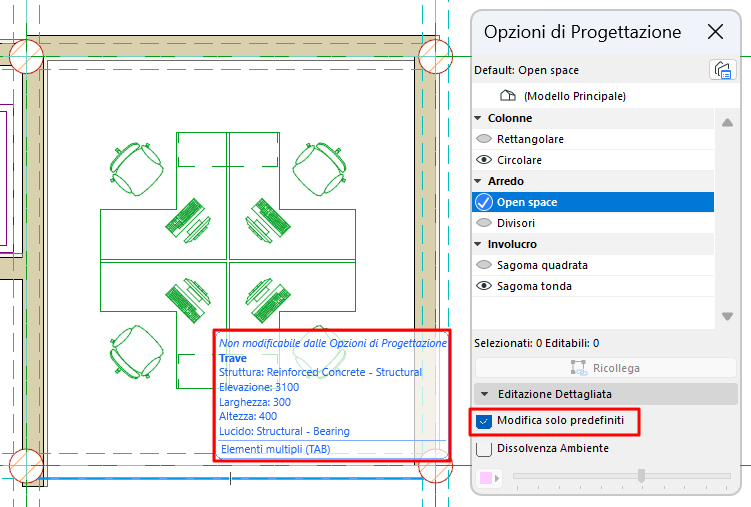Click the highlighted blue beam line

230,478
